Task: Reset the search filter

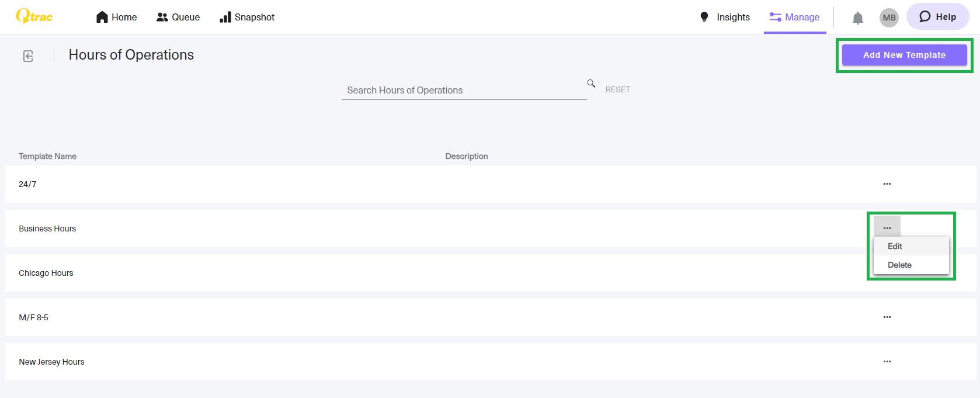Action: point(617,90)
